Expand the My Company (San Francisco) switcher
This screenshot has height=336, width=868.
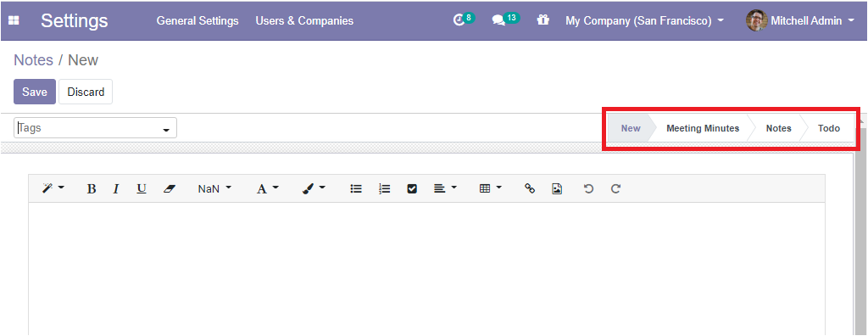pyautogui.click(x=644, y=21)
